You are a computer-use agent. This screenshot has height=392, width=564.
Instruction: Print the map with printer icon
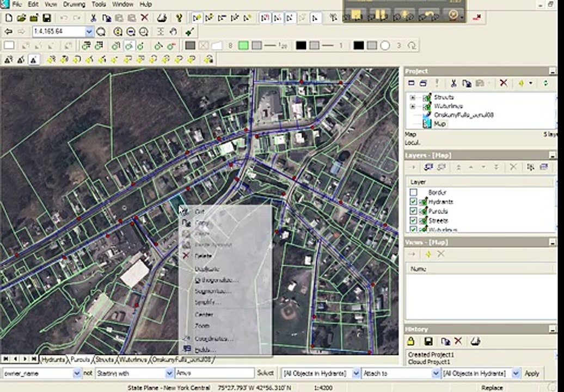tap(162, 17)
